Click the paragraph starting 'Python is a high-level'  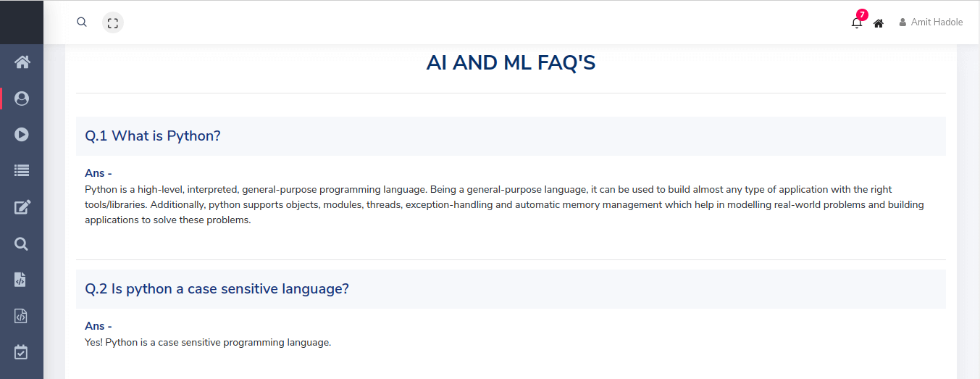[x=504, y=205]
